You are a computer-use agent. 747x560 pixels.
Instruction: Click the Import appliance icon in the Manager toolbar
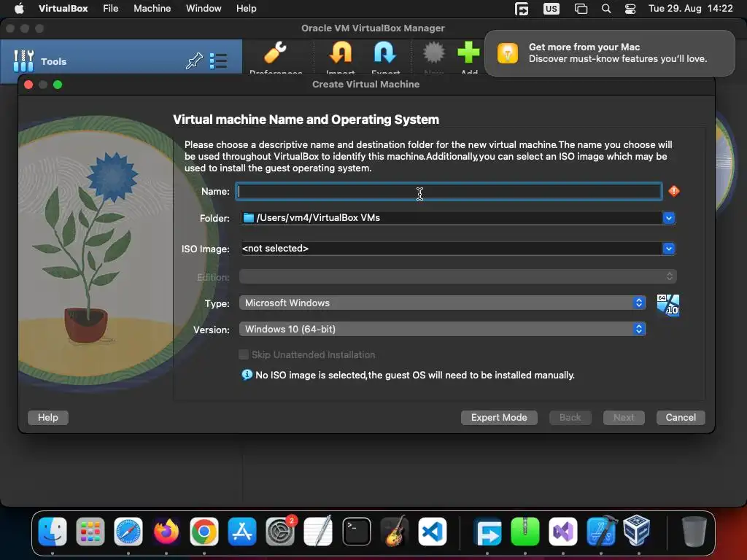[x=340, y=52]
